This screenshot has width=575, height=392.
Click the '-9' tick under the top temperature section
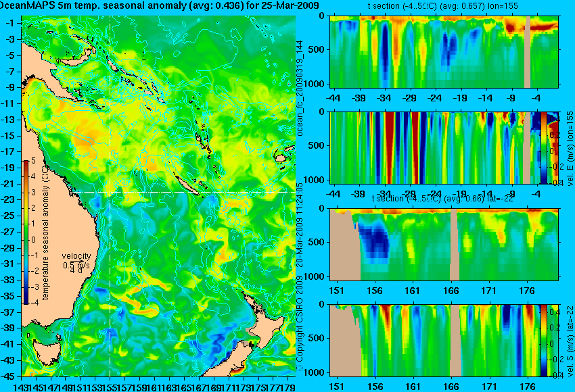pos(511,98)
